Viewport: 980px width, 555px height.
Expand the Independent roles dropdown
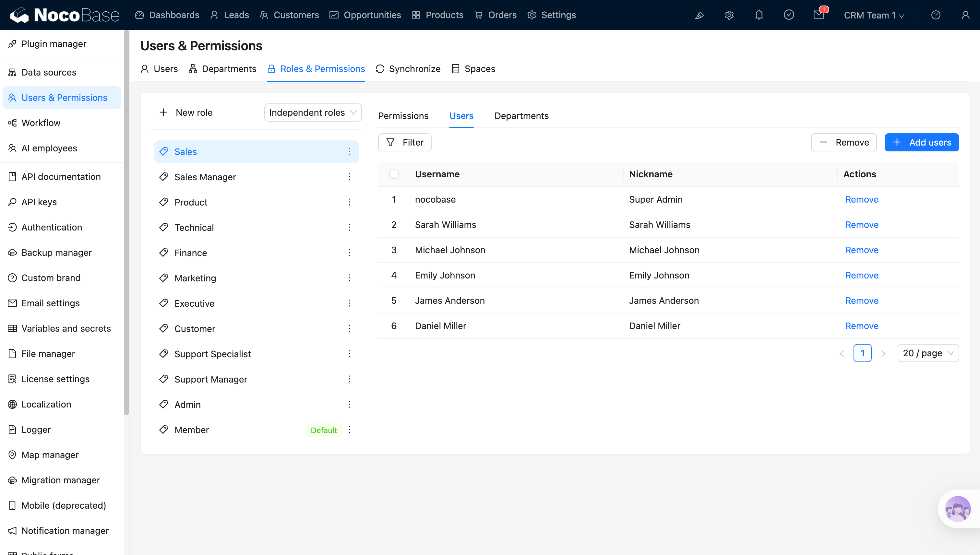(313, 112)
